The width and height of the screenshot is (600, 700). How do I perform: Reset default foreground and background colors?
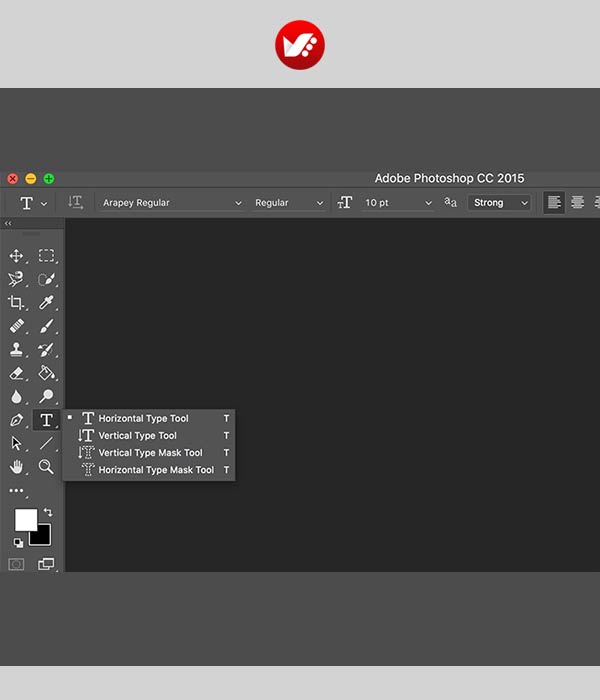pos(18,543)
